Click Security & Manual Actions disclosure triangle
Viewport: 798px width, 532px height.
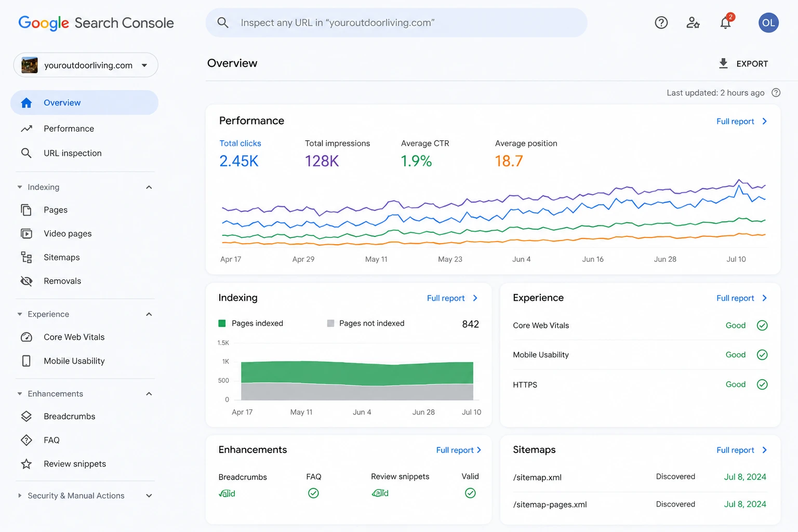(20, 496)
